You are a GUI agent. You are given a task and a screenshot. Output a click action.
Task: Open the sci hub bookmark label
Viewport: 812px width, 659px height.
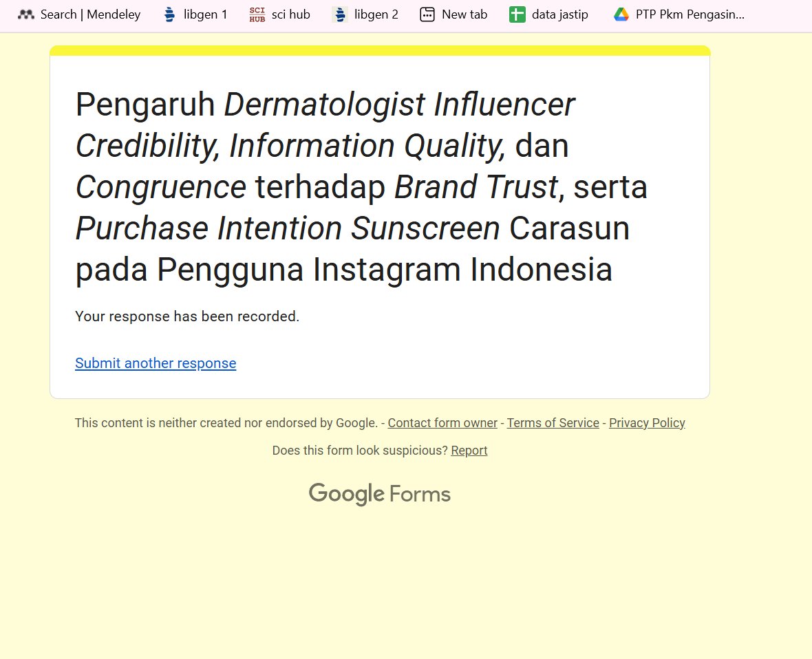tap(291, 14)
